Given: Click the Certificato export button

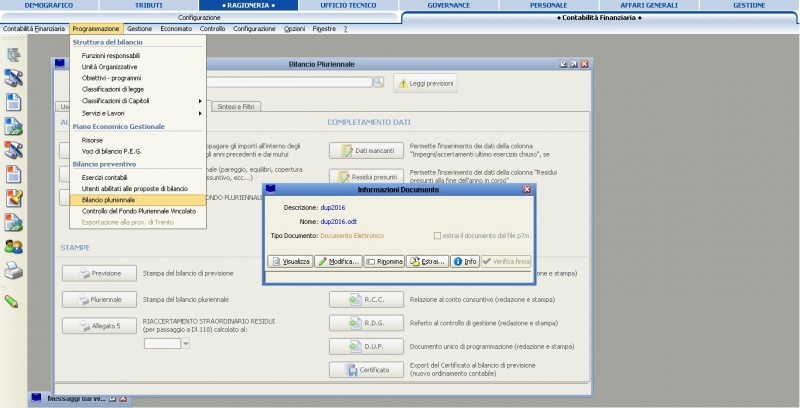Looking at the screenshot, I should click(366, 370).
